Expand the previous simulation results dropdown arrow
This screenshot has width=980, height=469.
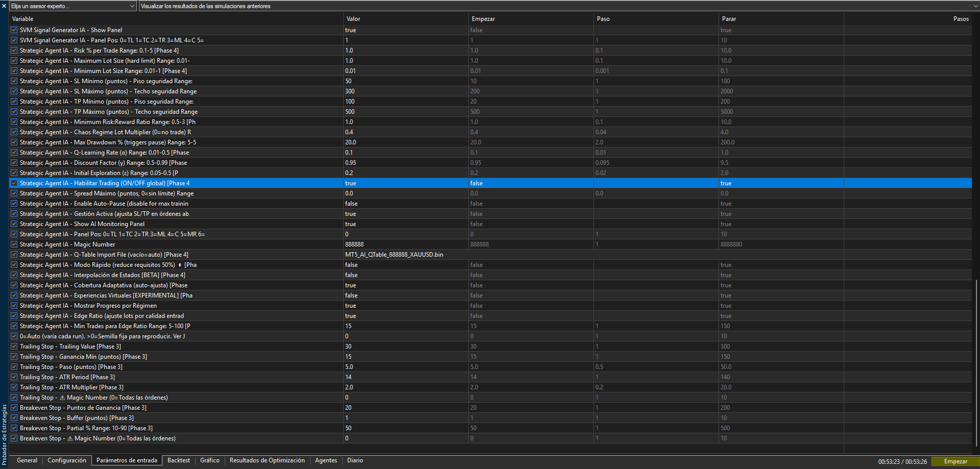click(x=975, y=6)
